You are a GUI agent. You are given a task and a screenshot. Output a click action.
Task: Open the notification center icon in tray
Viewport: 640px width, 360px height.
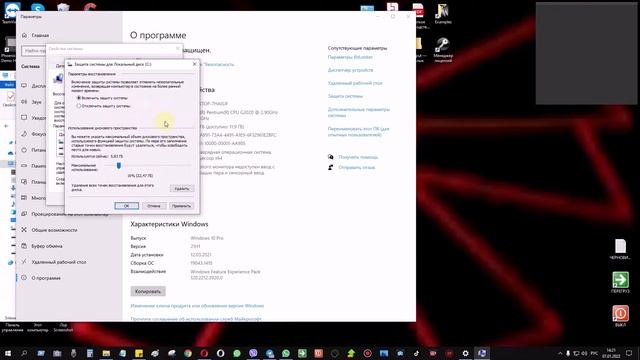click(629, 353)
